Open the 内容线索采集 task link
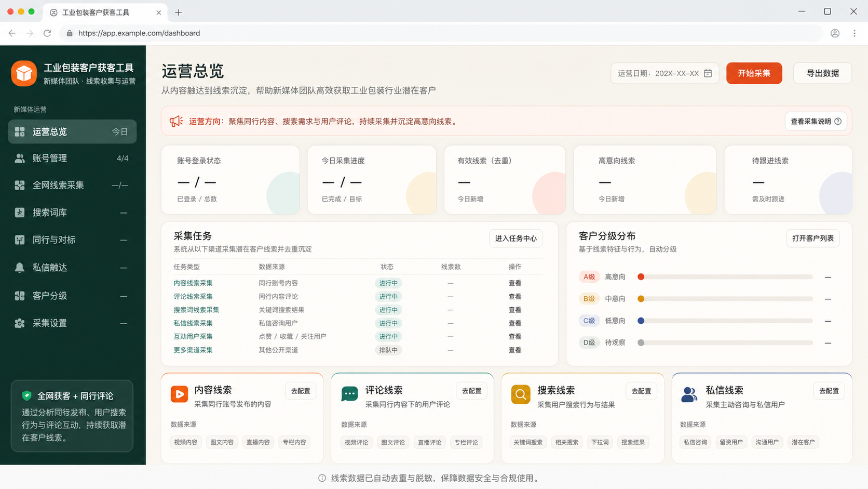The image size is (868, 489). click(x=193, y=283)
